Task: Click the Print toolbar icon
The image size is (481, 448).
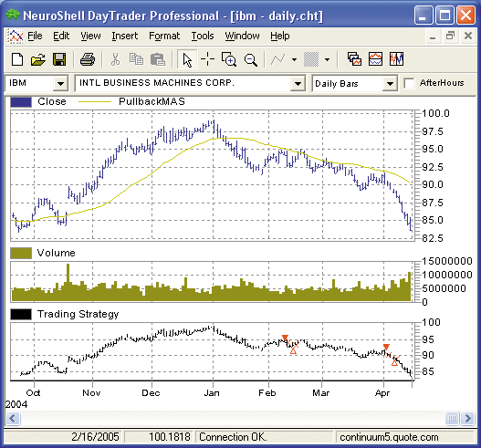Action: pyautogui.click(x=88, y=59)
